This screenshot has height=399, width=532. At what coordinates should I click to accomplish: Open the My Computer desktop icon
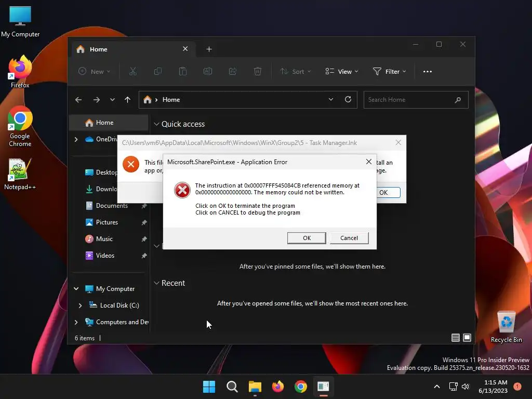click(x=20, y=22)
